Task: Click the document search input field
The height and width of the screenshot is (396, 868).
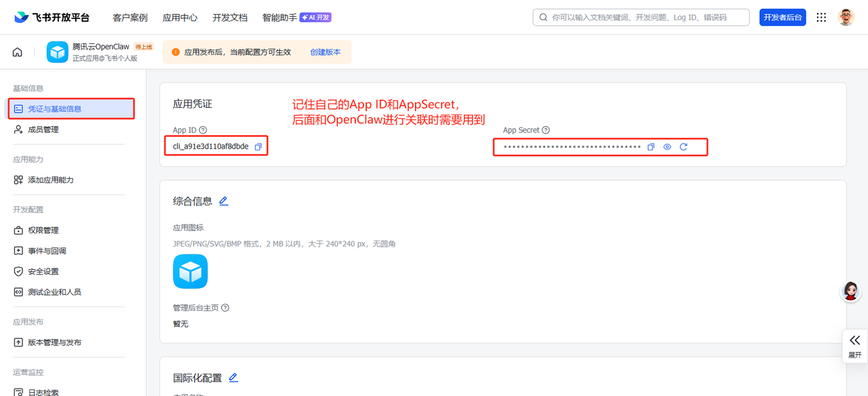Action: [x=641, y=18]
